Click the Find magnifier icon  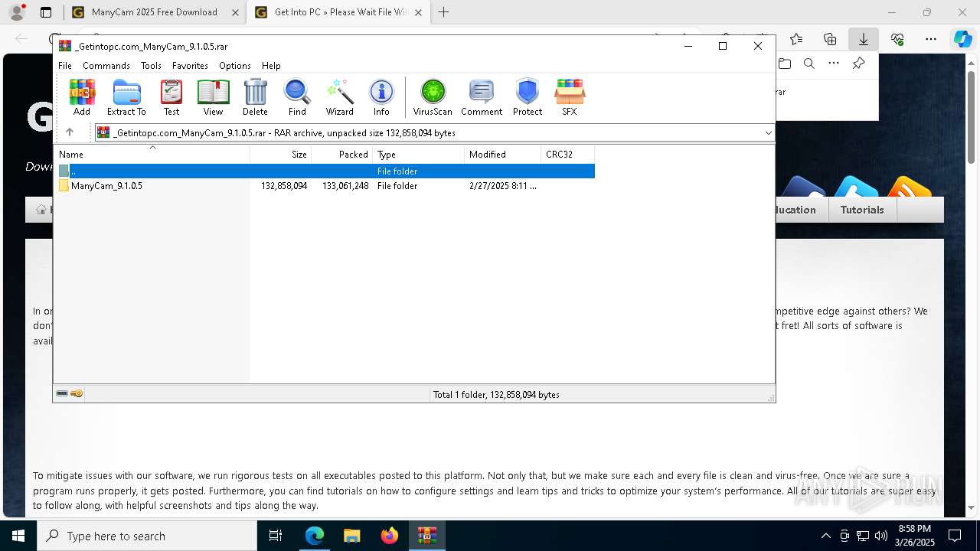pyautogui.click(x=297, y=98)
